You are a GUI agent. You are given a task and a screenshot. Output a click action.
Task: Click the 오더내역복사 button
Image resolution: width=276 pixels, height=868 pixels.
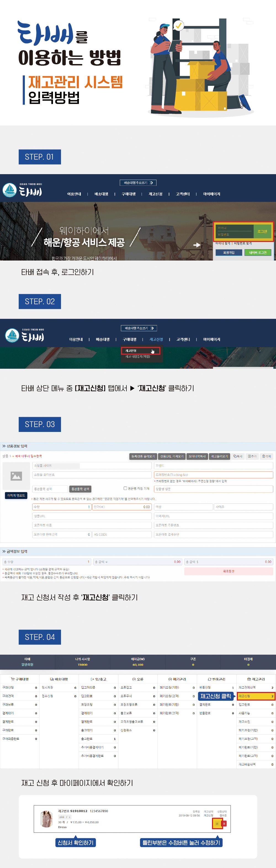click(x=197, y=456)
